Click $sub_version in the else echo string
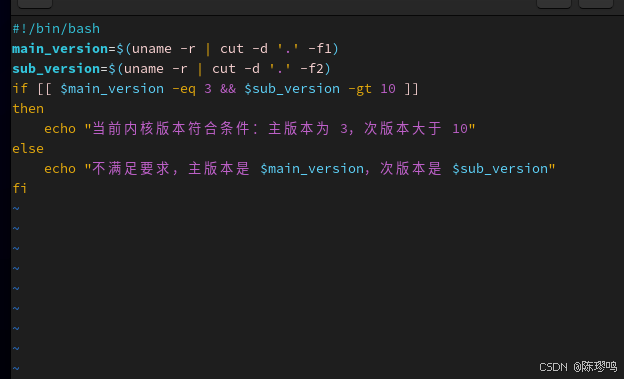Viewport: 624px width, 379px height. point(500,169)
